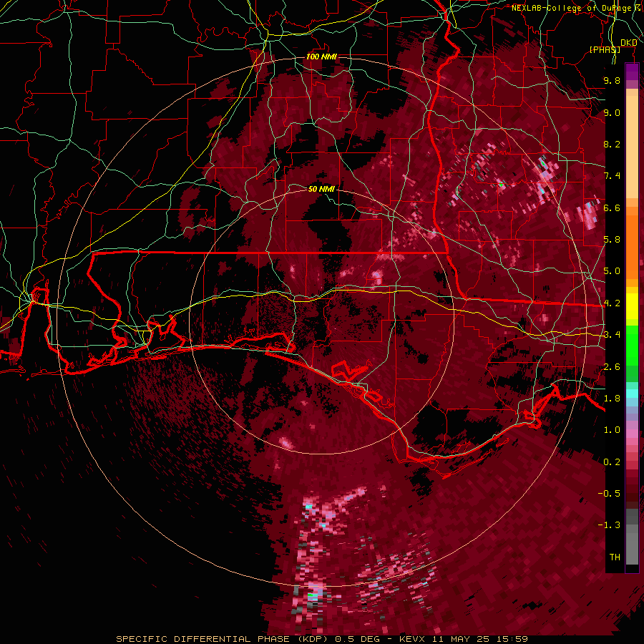The image size is (644, 644).
Task: Pick the yellow segment of the color bar
Action: [632, 306]
